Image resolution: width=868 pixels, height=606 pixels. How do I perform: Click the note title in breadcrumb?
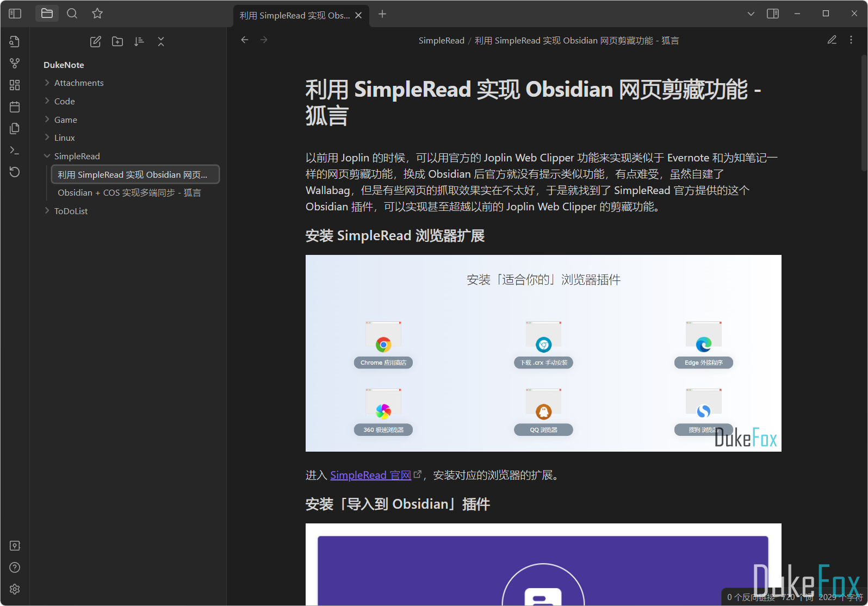(576, 41)
